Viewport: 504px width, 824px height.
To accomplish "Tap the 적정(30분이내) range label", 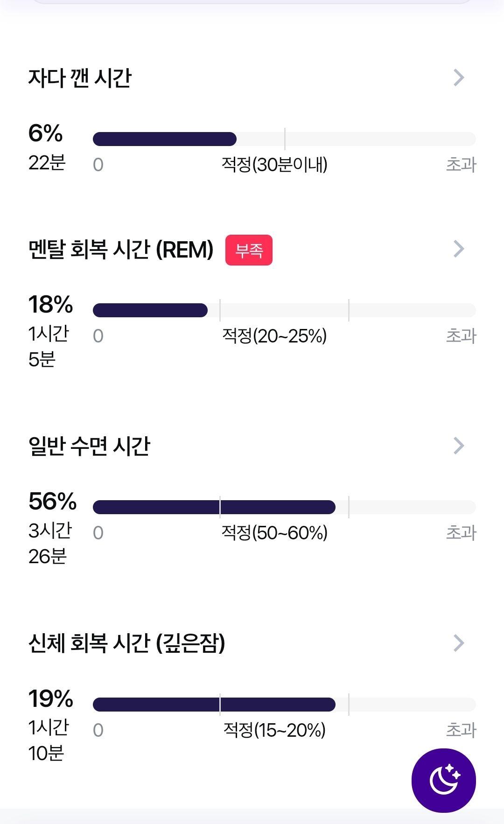I will [274, 165].
